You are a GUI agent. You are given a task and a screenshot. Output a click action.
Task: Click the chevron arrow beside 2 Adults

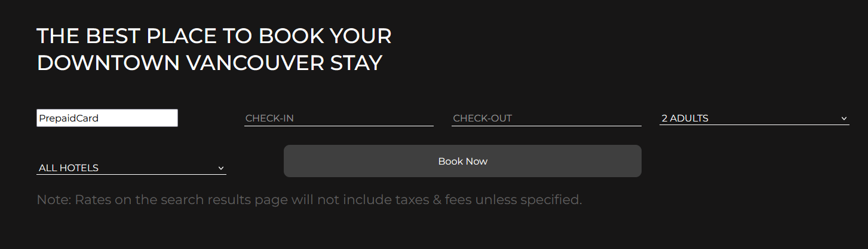[844, 119]
